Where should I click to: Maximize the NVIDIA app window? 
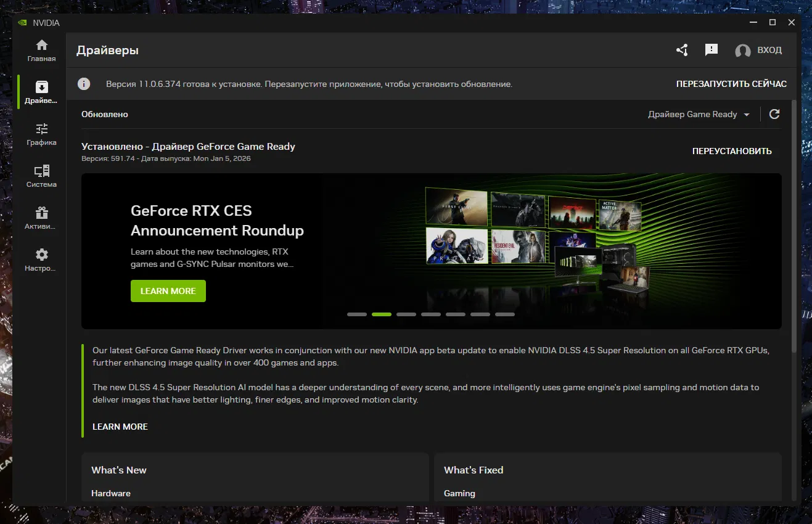[773, 23]
